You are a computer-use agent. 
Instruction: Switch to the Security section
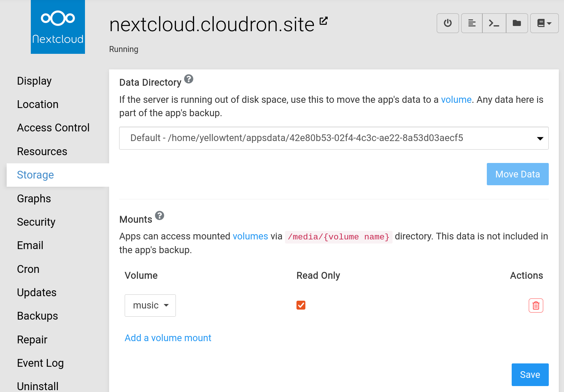pos(36,222)
